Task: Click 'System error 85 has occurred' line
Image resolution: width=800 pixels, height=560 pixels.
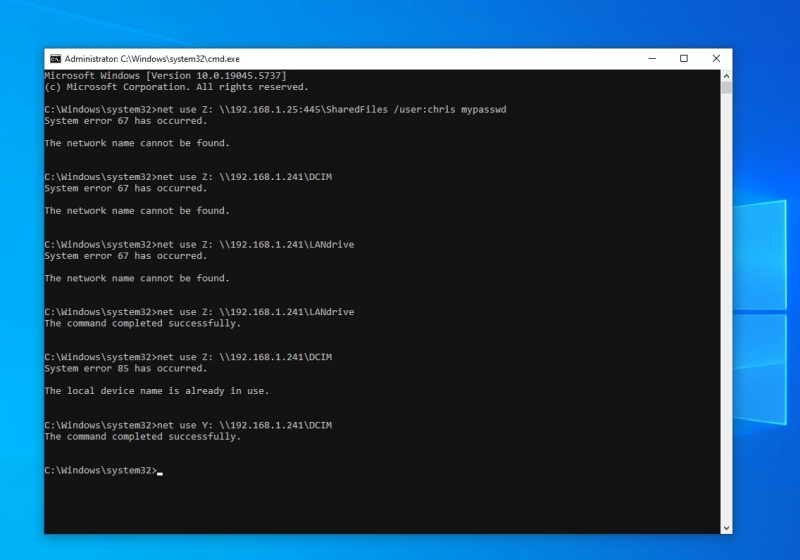Action: coord(126,368)
